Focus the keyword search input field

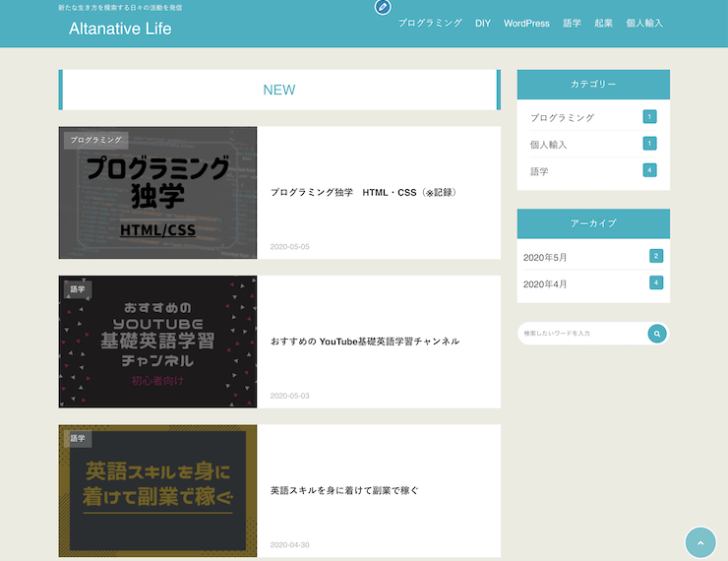tap(580, 334)
